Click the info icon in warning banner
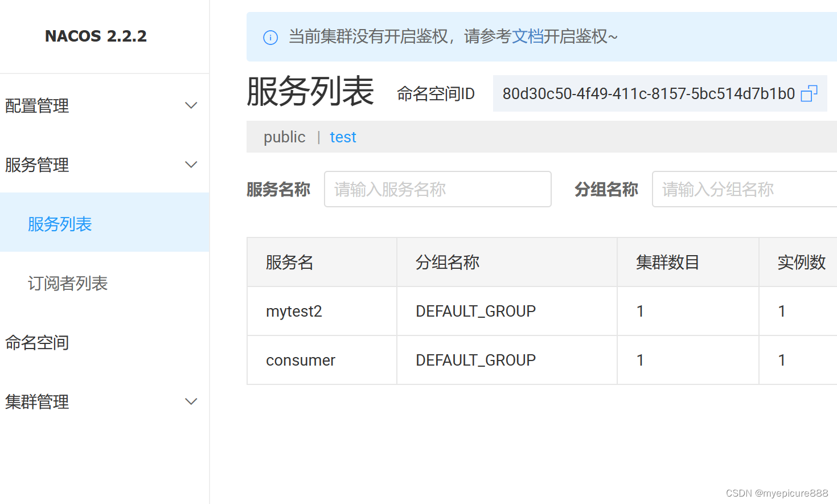Image resolution: width=837 pixels, height=504 pixels. click(270, 36)
